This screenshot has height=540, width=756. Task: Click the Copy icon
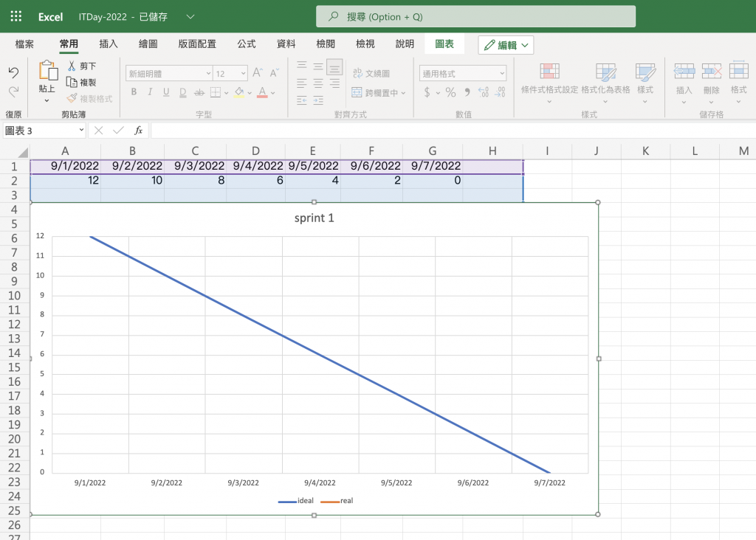pos(72,82)
